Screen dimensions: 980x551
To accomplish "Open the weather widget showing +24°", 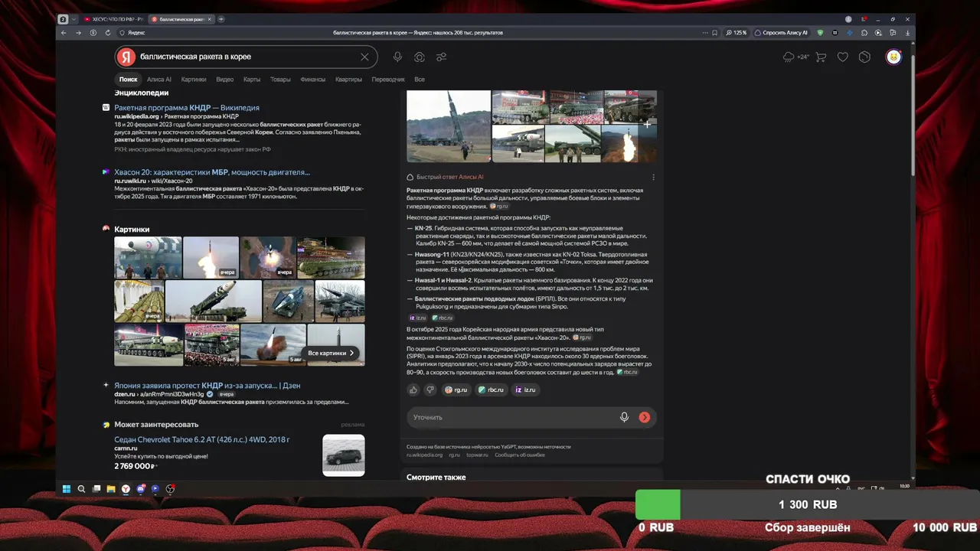I will click(x=796, y=57).
